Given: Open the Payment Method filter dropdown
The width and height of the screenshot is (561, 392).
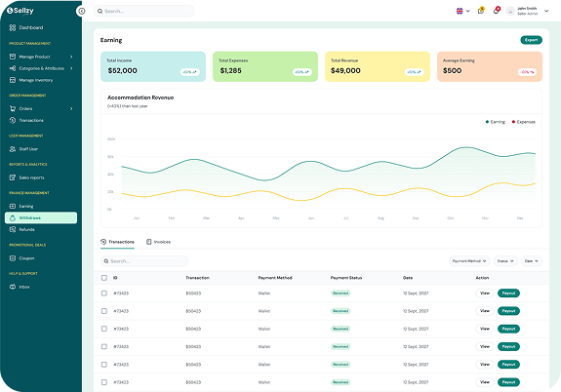Looking at the screenshot, I should click(469, 261).
